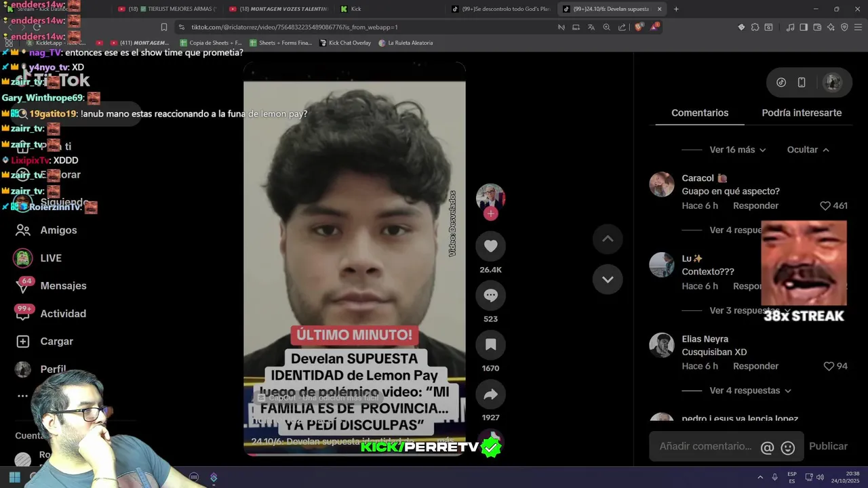Switch to the Comentarios tab
The width and height of the screenshot is (868, 488).
click(700, 113)
